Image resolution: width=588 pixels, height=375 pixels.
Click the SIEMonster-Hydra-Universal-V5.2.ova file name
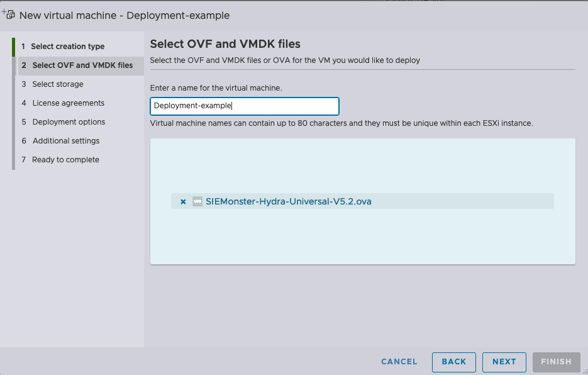288,202
